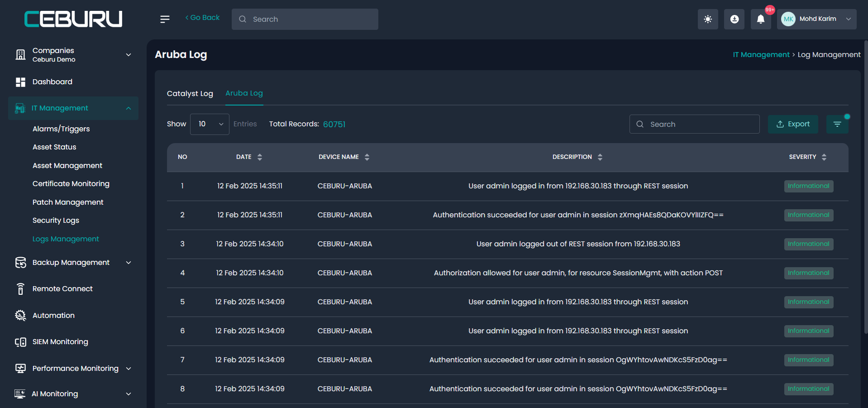Open Asset Management in sidebar
The image size is (868, 408).
pos(67,166)
